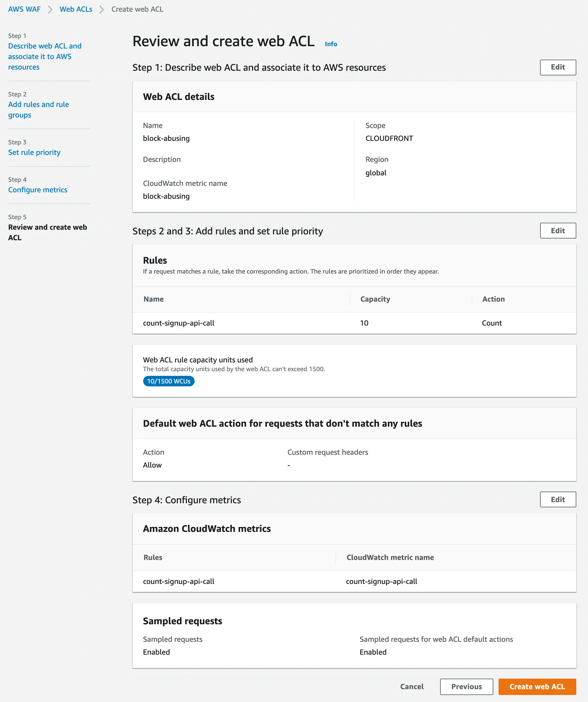Click the Previous button
This screenshot has width=588, height=702.
pyautogui.click(x=466, y=687)
